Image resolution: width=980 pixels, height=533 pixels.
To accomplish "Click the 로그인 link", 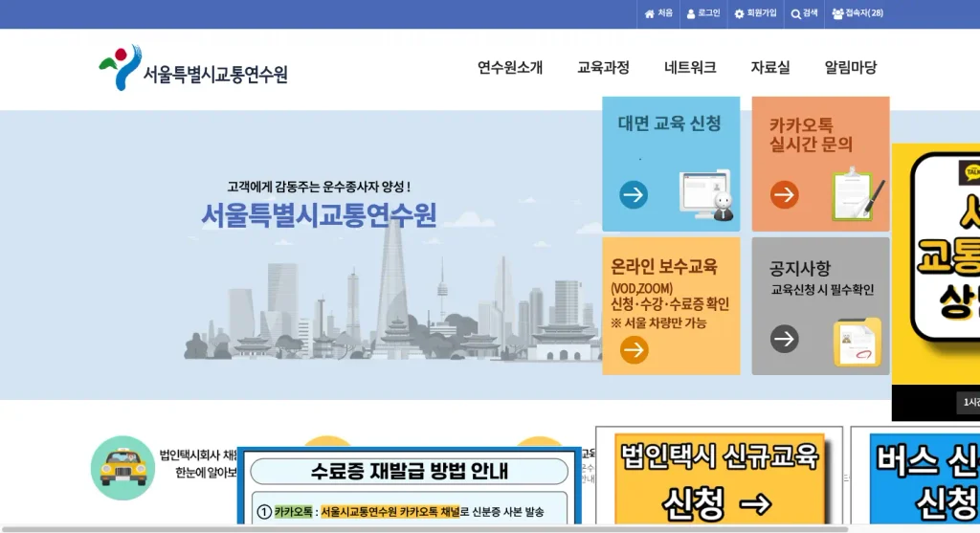I will coord(709,13).
